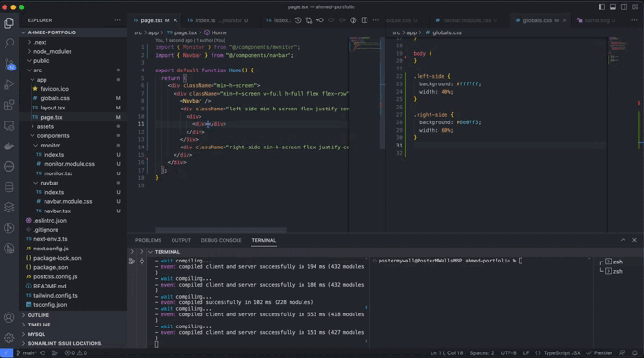This screenshot has width=644, height=358.
Task: Click the feedback icon in status bar
Action: (x=623, y=352)
